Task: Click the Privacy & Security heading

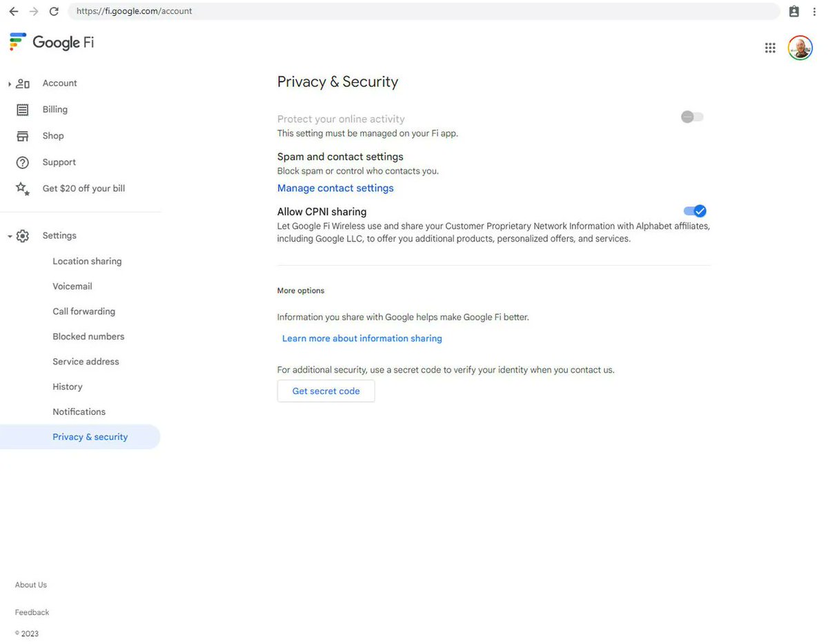Action: [x=338, y=81]
